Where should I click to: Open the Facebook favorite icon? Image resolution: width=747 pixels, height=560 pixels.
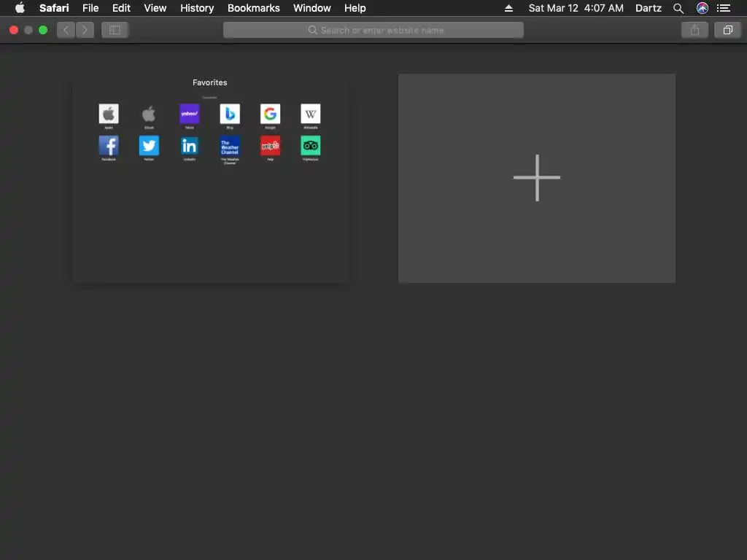pos(109,146)
